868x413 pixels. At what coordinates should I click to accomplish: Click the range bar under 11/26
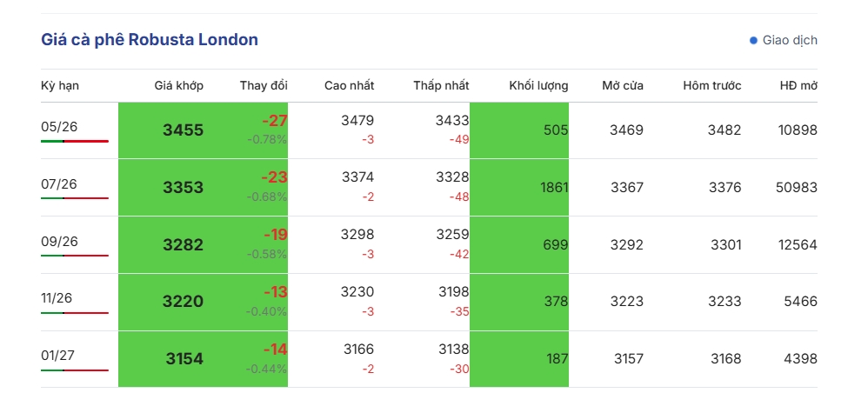click(74, 313)
